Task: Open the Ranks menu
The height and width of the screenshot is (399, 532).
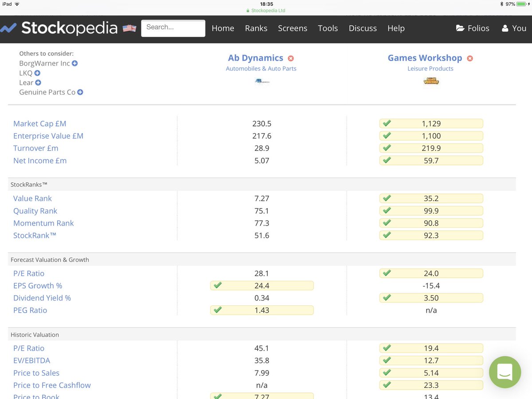Action: point(256,28)
